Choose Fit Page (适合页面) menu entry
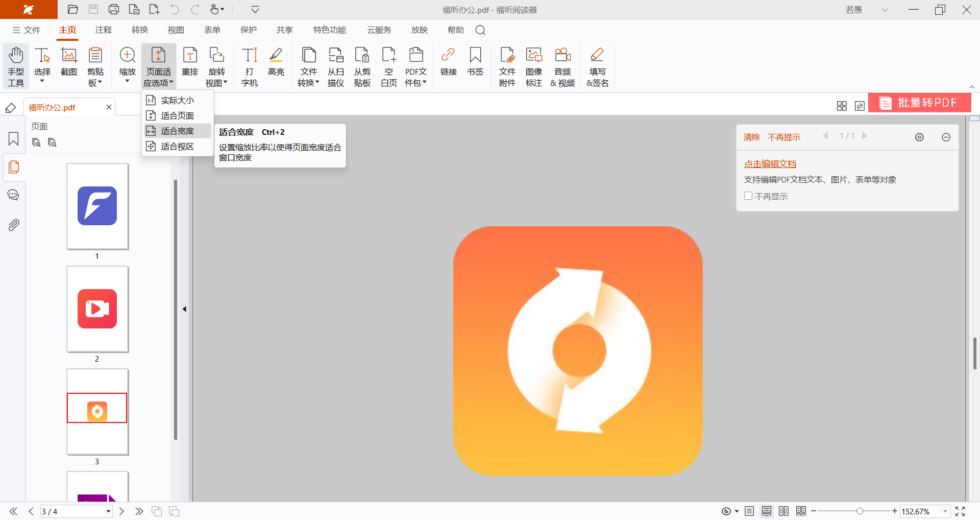980x520 pixels. click(x=177, y=115)
